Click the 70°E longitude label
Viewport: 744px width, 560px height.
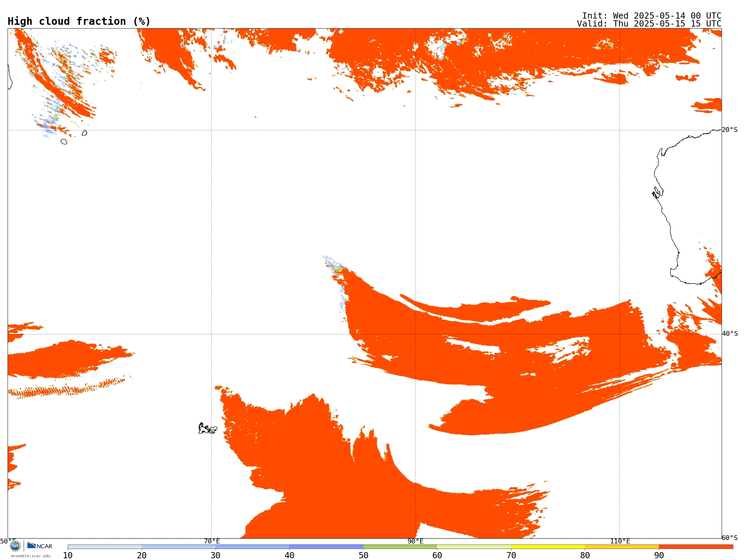212,541
